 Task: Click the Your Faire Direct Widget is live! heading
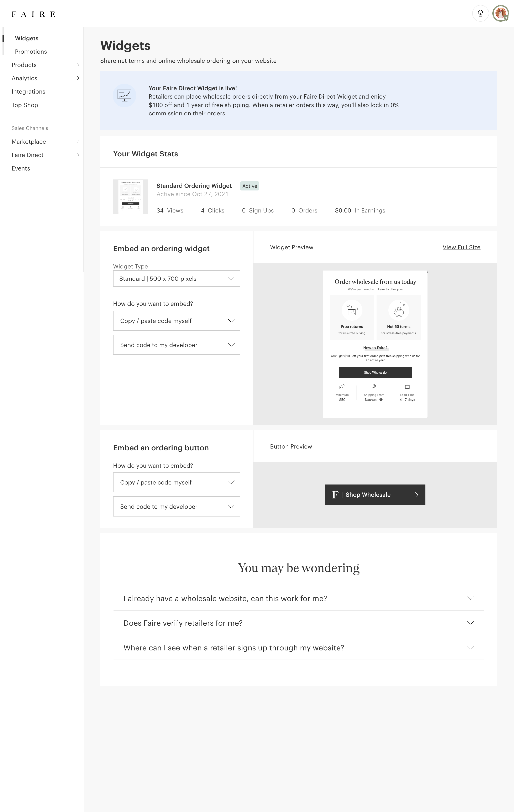193,88
